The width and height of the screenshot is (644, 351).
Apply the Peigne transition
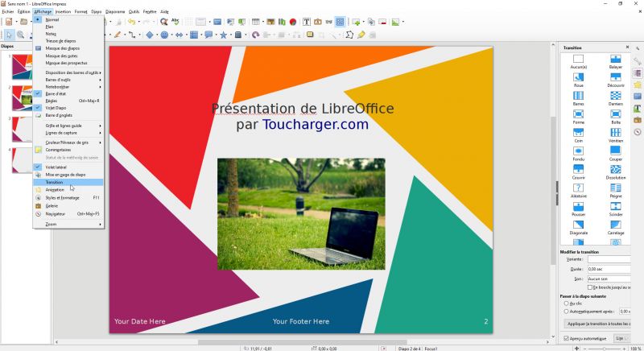[615, 190]
